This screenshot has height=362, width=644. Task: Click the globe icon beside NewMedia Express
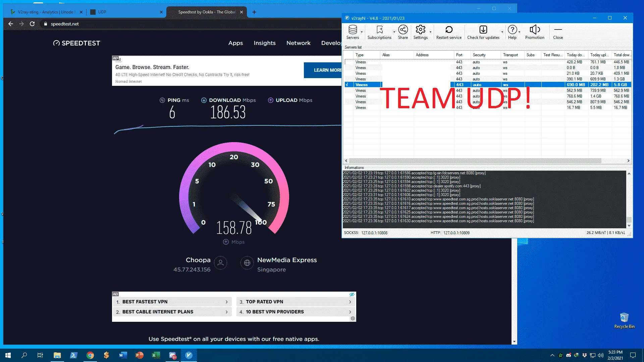coord(247,263)
